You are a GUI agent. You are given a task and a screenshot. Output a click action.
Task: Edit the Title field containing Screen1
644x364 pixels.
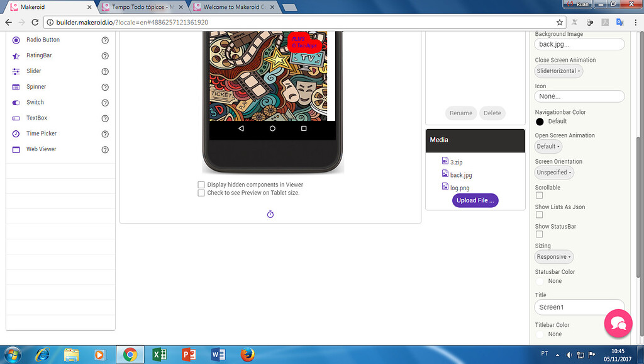pyautogui.click(x=579, y=307)
